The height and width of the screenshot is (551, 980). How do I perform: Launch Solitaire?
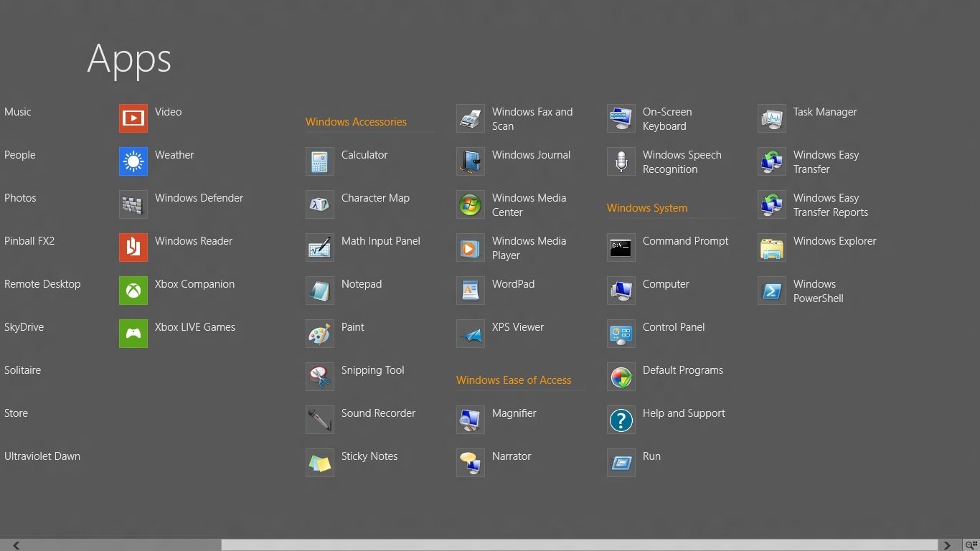tap(23, 370)
